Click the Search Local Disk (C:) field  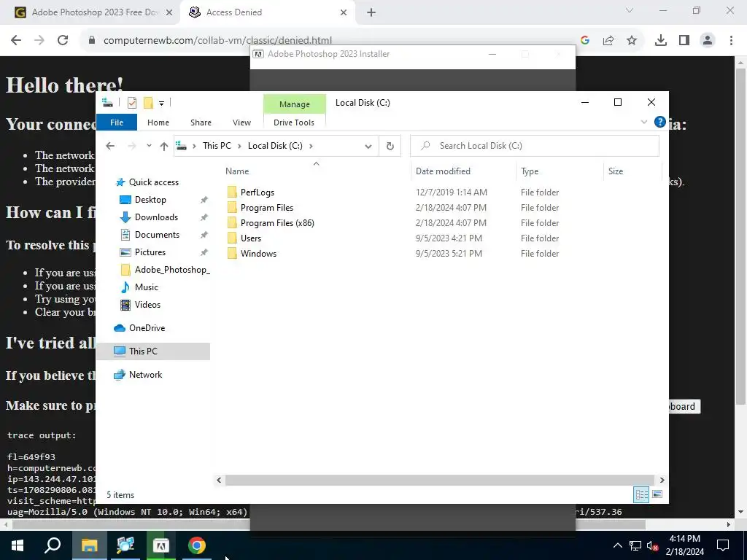point(535,146)
